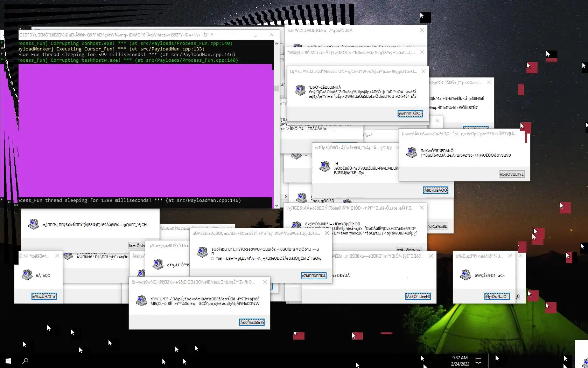The width and height of the screenshot is (588, 368).
Task: Click the 'Àä3Ó deéH' button
Action: click(x=418, y=297)
